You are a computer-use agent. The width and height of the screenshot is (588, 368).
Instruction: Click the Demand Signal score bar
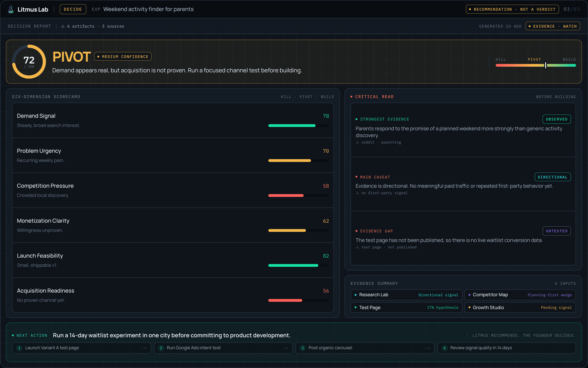pos(298,126)
